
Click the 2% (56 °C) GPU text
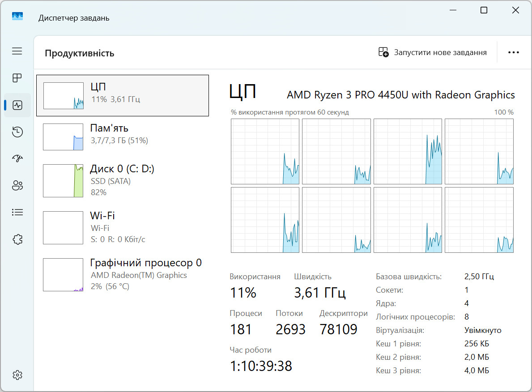pos(110,286)
